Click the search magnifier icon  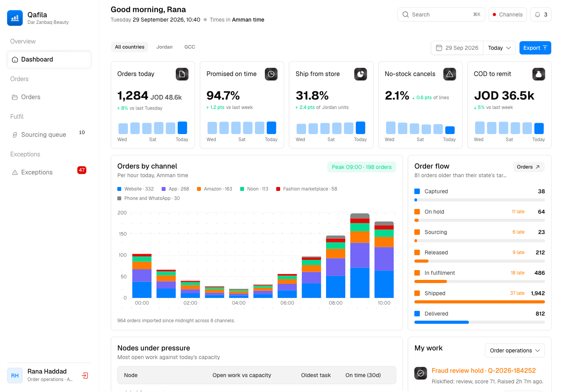(406, 15)
